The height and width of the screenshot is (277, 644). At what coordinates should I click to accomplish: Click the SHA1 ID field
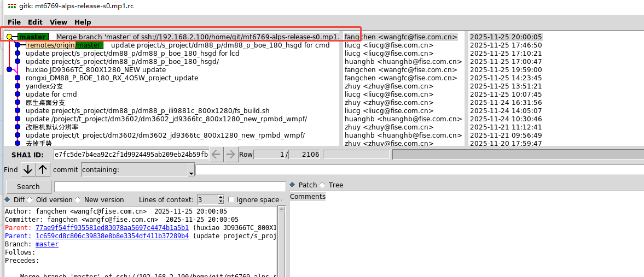coord(131,154)
